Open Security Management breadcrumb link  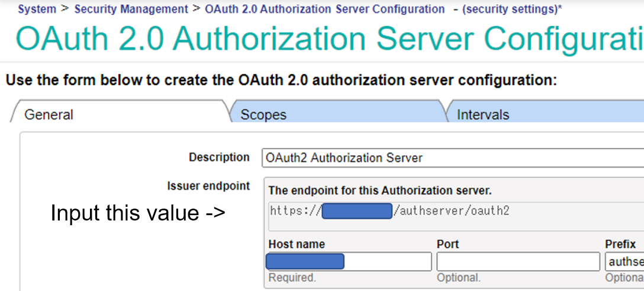click(131, 9)
